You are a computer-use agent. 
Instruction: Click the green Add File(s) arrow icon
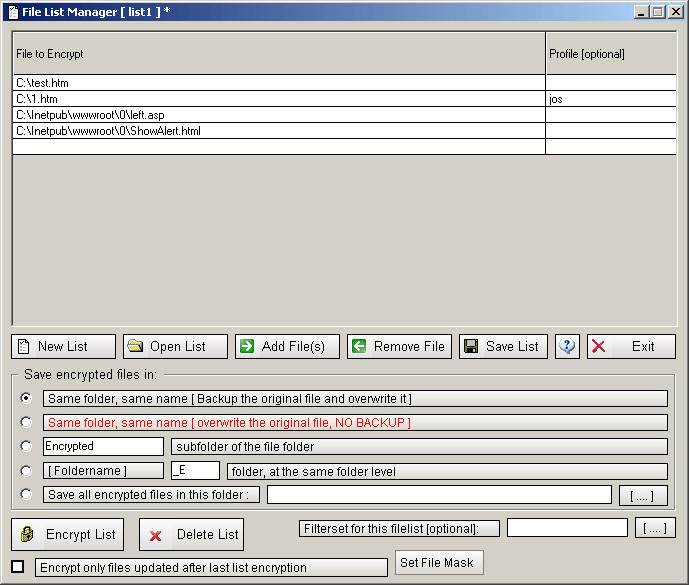tap(247, 346)
